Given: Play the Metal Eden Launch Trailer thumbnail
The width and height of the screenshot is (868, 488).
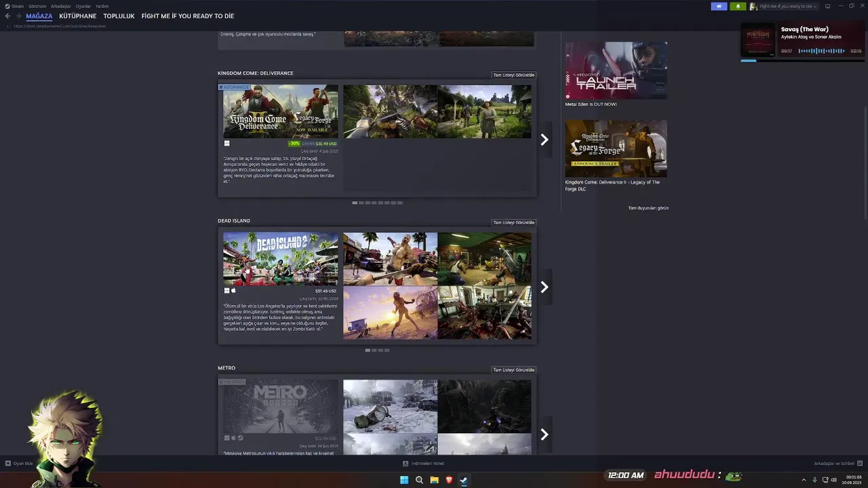Looking at the screenshot, I should [x=616, y=70].
